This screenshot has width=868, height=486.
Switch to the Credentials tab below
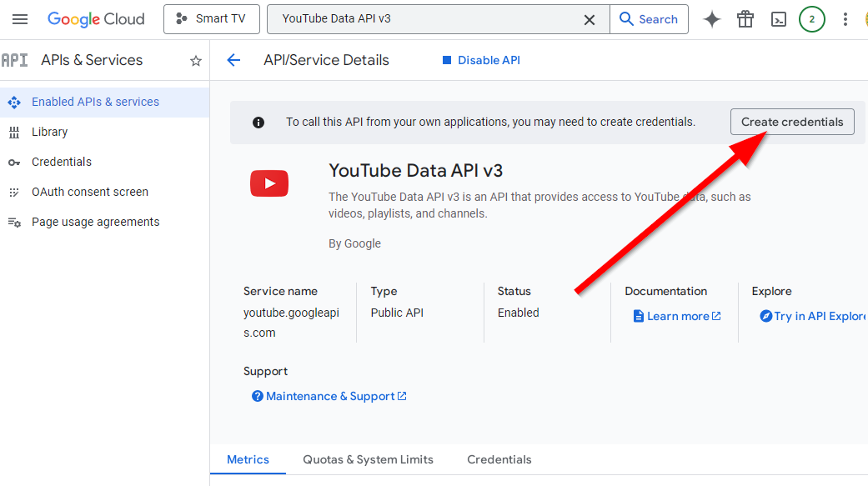(499, 459)
